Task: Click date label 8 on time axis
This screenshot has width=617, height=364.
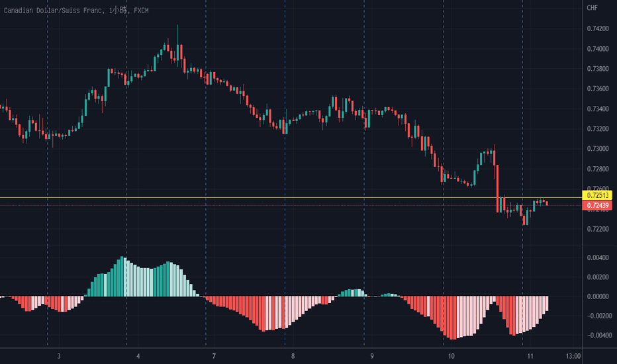Action: (293, 356)
